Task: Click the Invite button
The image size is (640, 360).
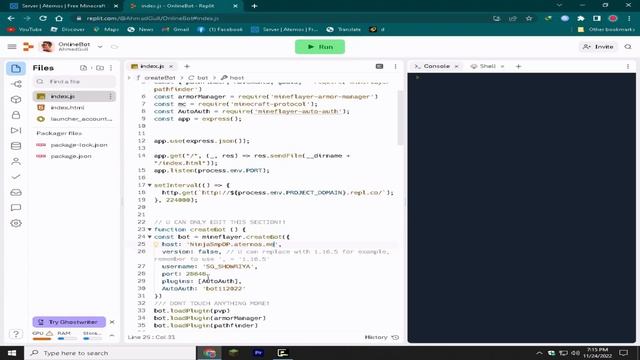Action: point(598,47)
